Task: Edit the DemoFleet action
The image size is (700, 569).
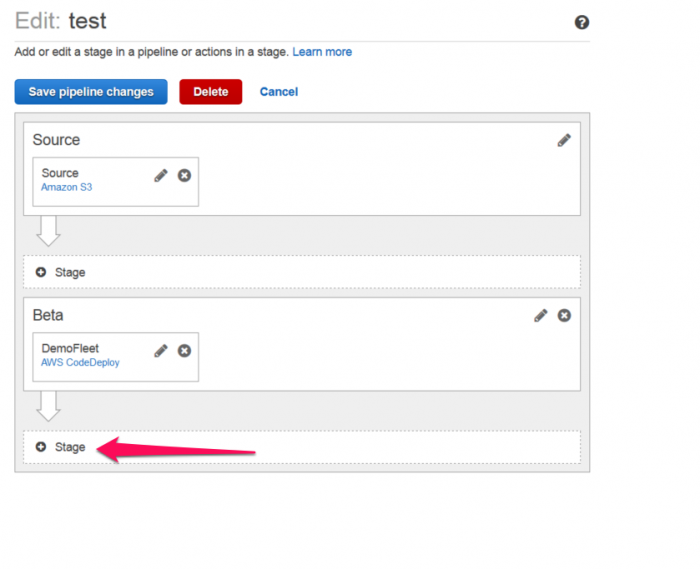Action: click(161, 351)
